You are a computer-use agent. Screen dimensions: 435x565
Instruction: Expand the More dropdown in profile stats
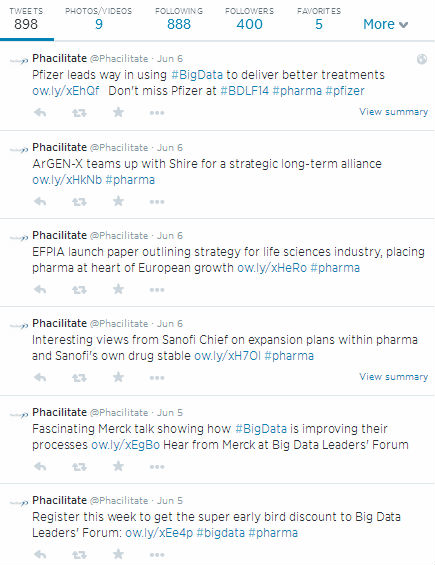tap(385, 24)
